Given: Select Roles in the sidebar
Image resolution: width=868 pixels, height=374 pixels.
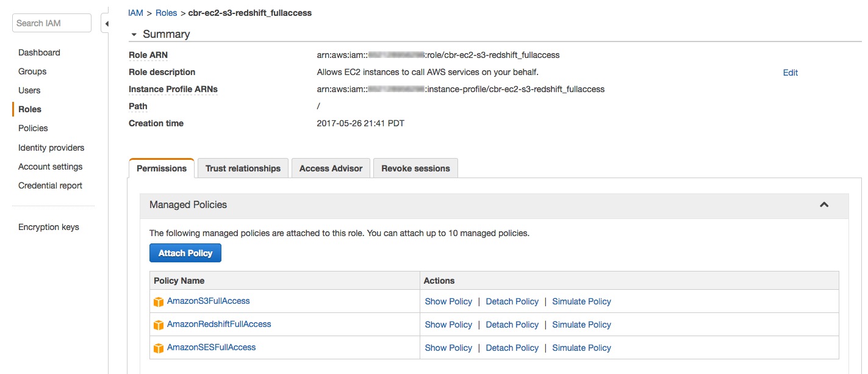Looking at the screenshot, I should [x=30, y=109].
